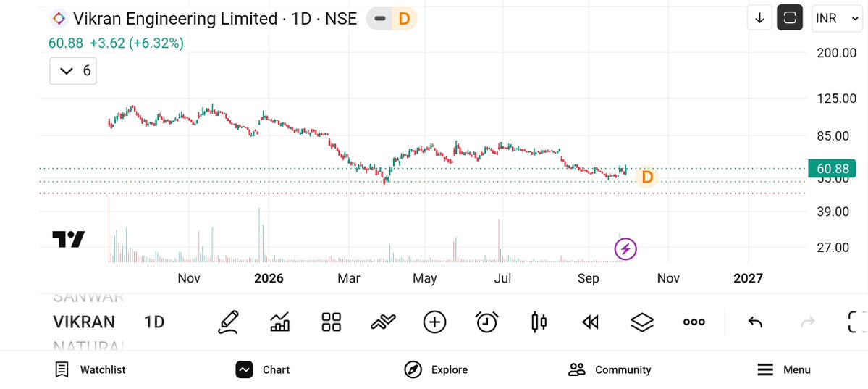
Task: Click the May label on the time axis
Action: 425,278
